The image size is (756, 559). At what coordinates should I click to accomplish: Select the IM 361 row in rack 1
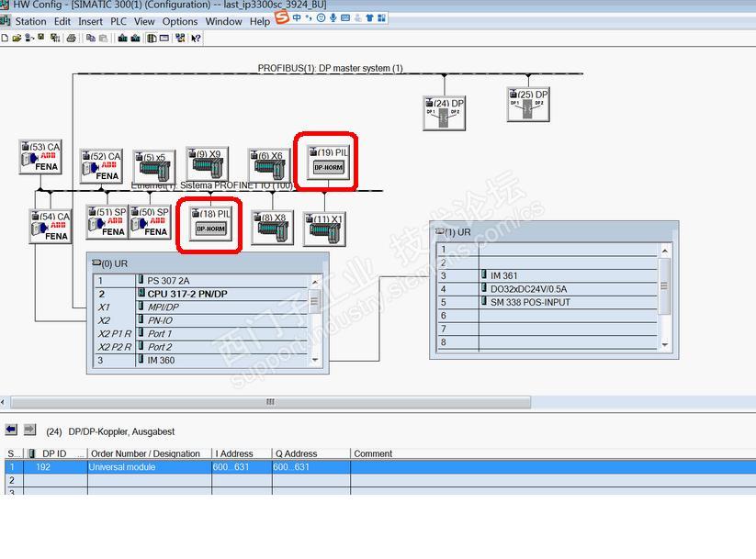click(547, 275)
